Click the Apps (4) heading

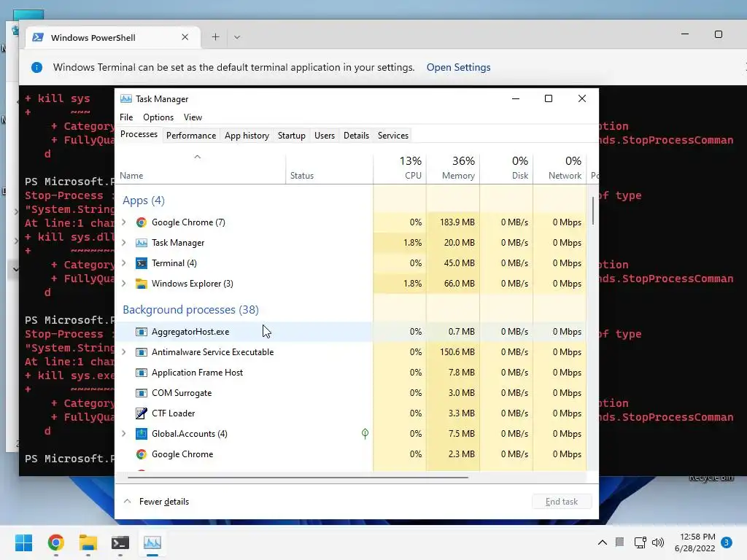pos(144,201)
